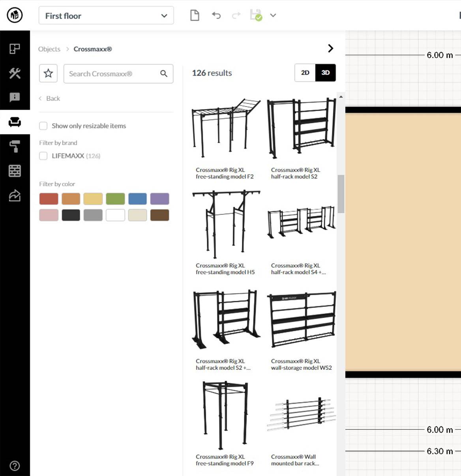Go to Objects breadcrumb
This screenshot has width=461, height=476.
pyautogui.click(x=49, y=49)
